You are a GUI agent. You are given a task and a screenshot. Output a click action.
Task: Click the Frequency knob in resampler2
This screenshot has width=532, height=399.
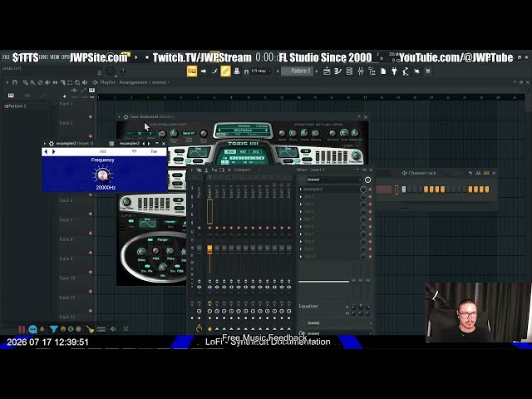pos(102,175)
